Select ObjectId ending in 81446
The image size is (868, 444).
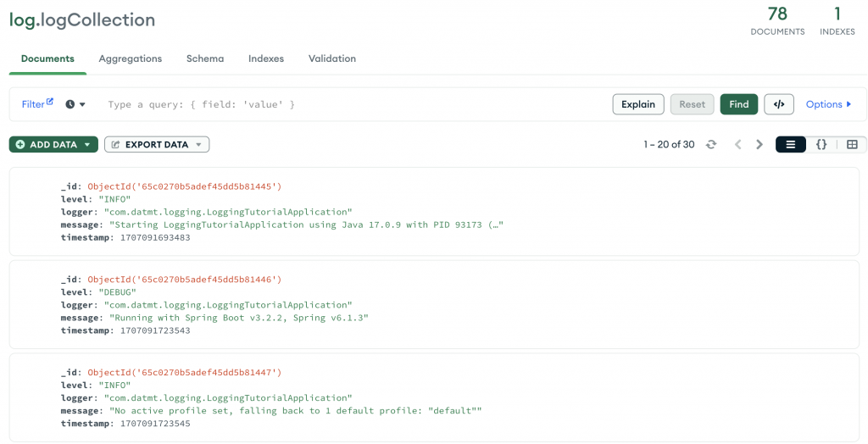[184, 280]
